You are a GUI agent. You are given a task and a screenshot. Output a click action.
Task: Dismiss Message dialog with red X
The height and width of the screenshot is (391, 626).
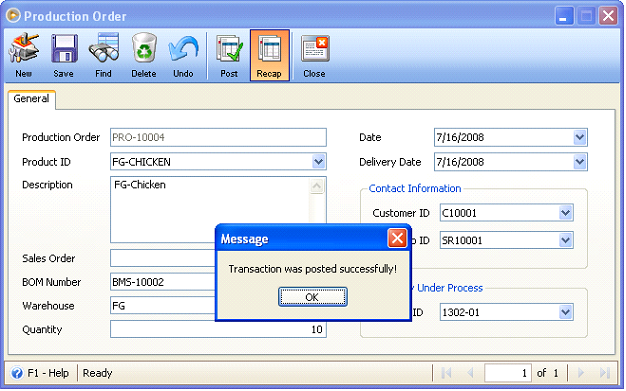pyautogui.click(x=397, y=238)
